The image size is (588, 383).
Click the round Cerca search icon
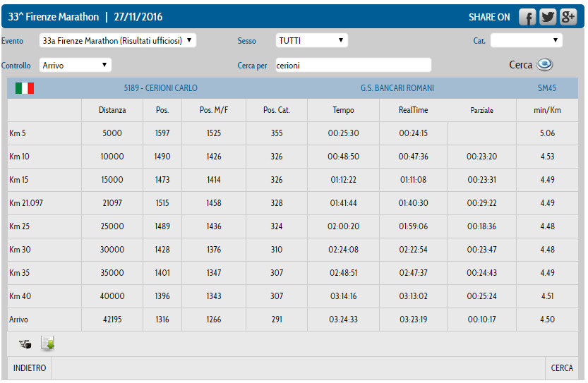(x=544, y=65)
